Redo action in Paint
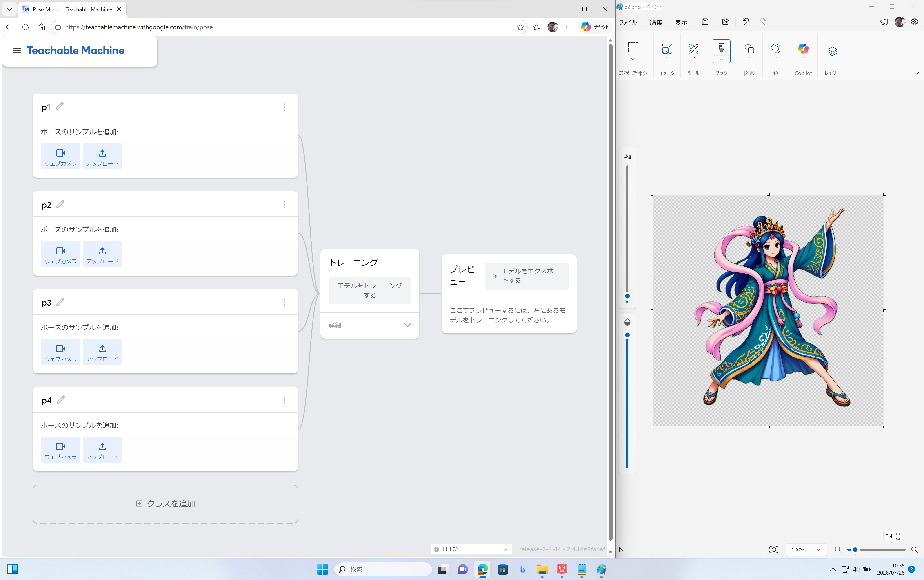 (763, 22)
